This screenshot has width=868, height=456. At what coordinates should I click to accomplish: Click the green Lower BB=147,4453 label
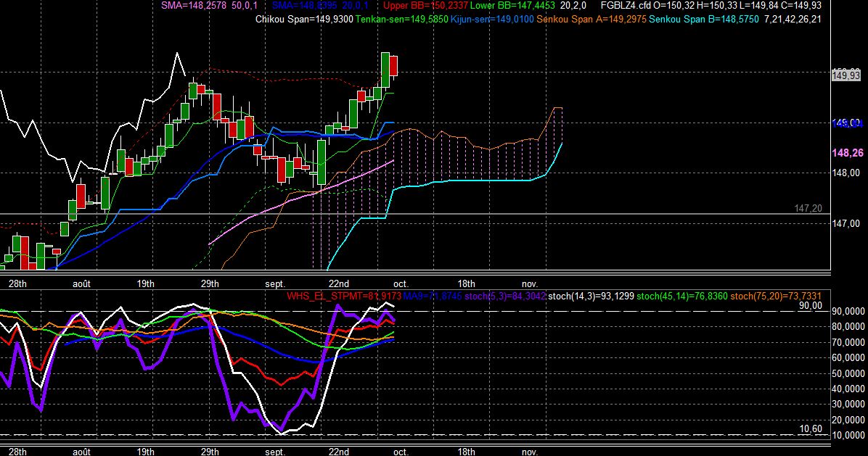pos(512,6)
